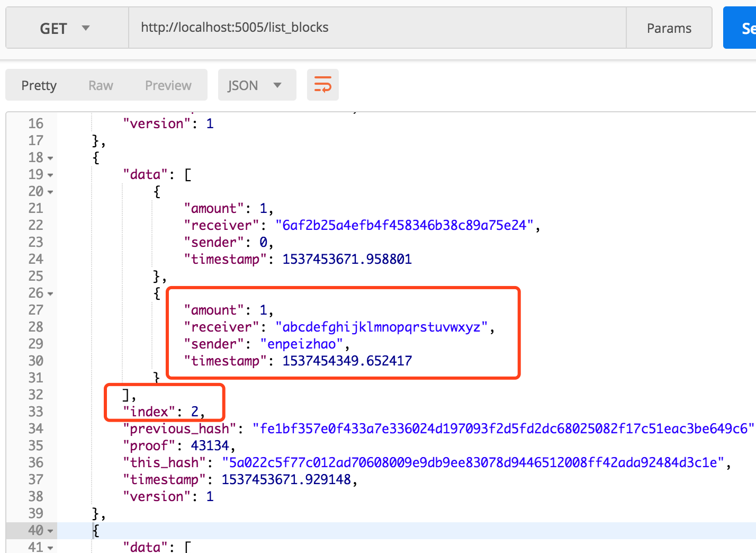Viewport: 756px width, 553px height.
Task: Collapse the data array at line 41
Action: (x=50, y=547)
